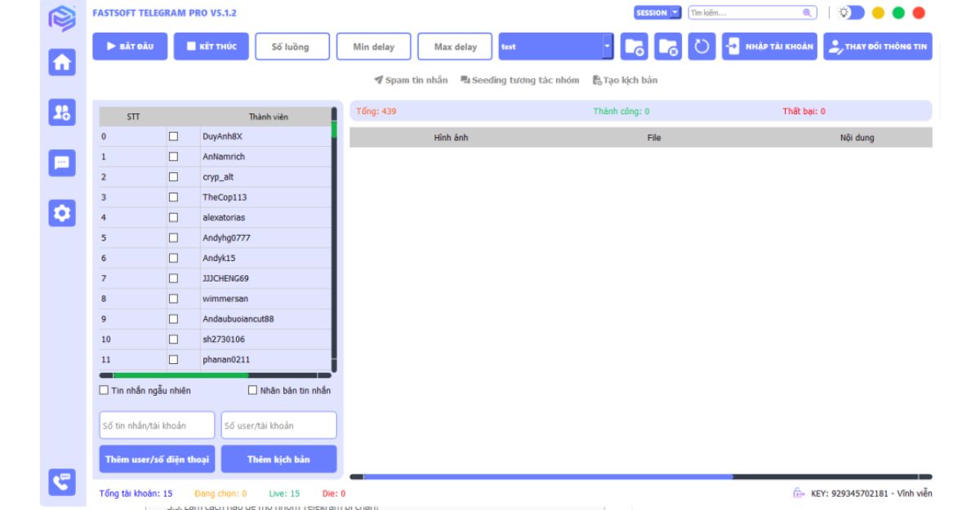This screenshot has height=510, width=980.
Task: Check the box for JJJCHENG69
Action: (173, 278)
